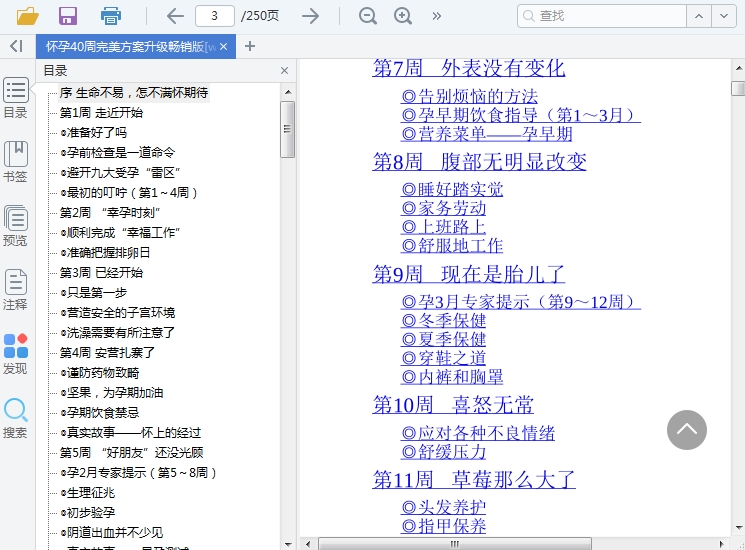Open the 搜索 search panel
The height and width of the screenshot is (550, 745).
coord(16,418)
